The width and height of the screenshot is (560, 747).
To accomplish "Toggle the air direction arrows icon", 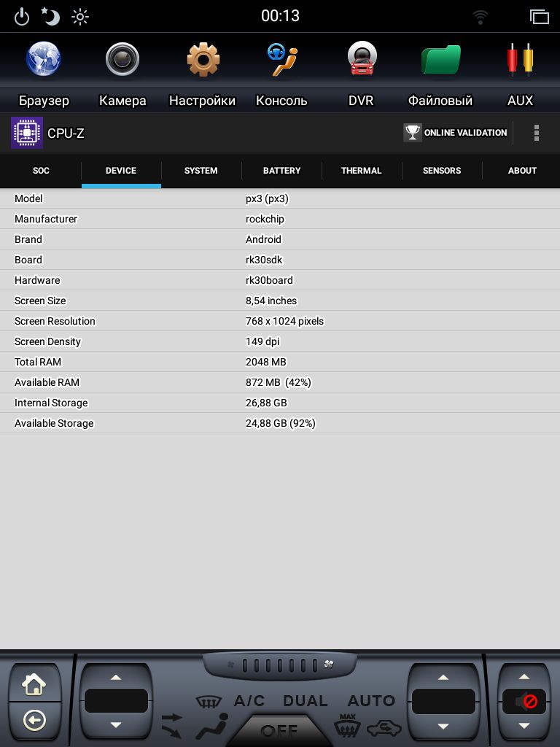I will (x=172, y=725).
